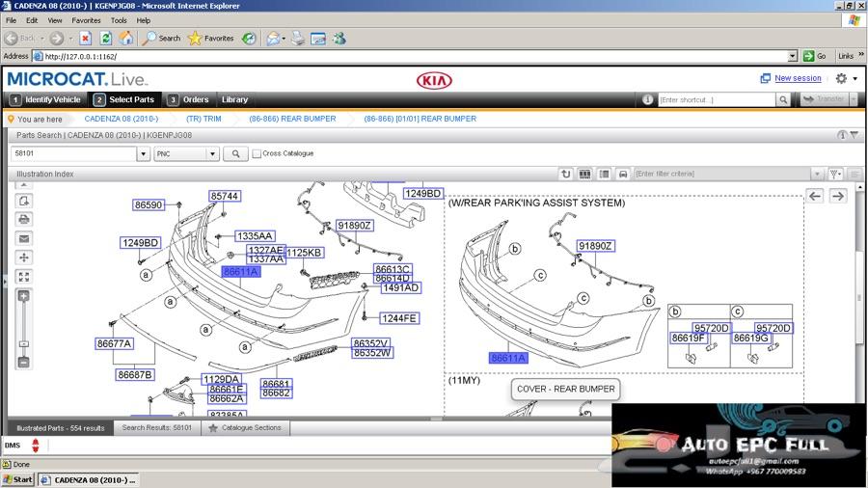Click the DMS connection status icon
The image size is (868, 488).
pyautogui.click(x=36, y=446)
